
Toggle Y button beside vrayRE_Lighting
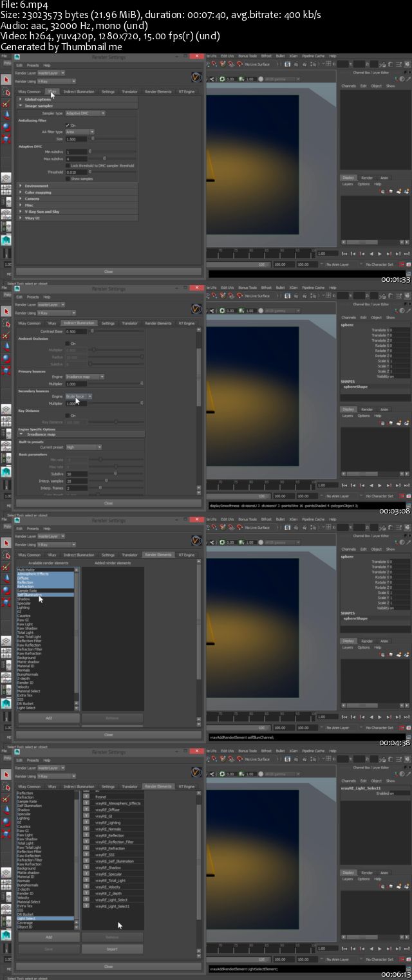pos(86,822)
